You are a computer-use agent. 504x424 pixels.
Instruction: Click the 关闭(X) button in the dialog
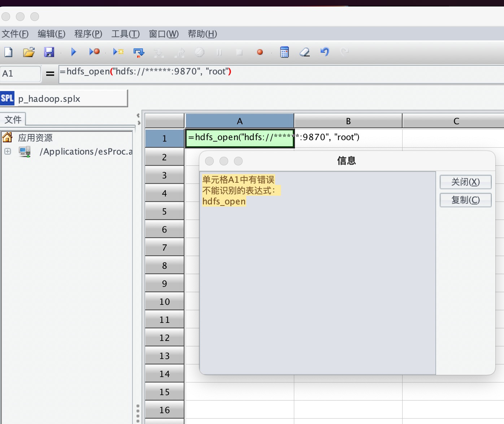point(466,182)
